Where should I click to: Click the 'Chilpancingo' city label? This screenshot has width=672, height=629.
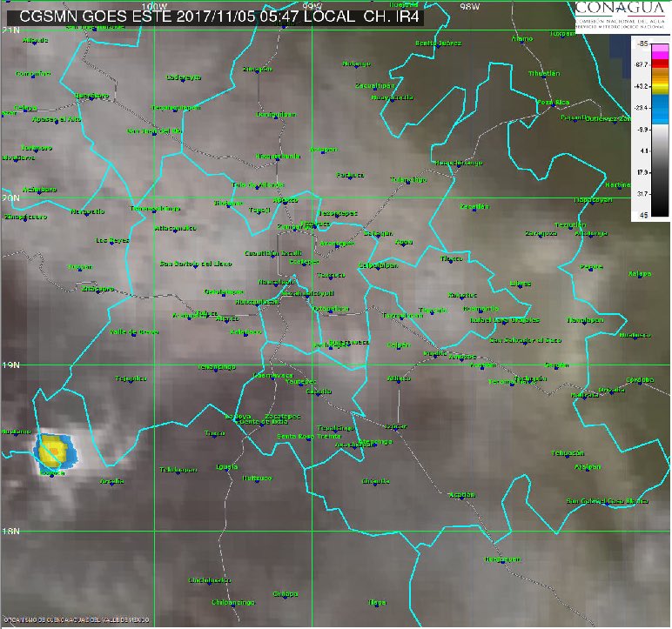coord(233,603)
